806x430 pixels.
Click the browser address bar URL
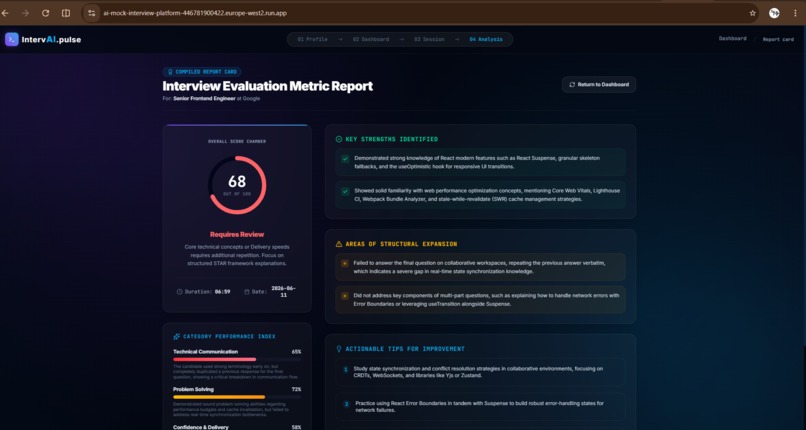195,13
